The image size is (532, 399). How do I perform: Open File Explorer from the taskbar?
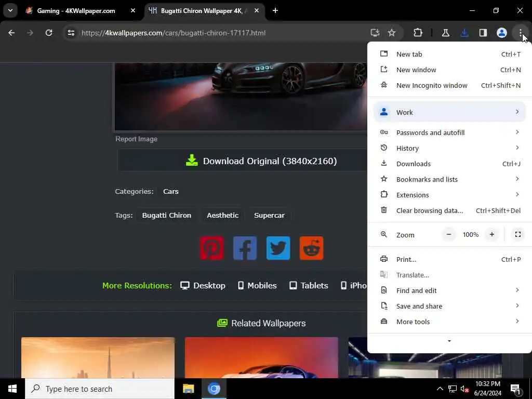188,389
